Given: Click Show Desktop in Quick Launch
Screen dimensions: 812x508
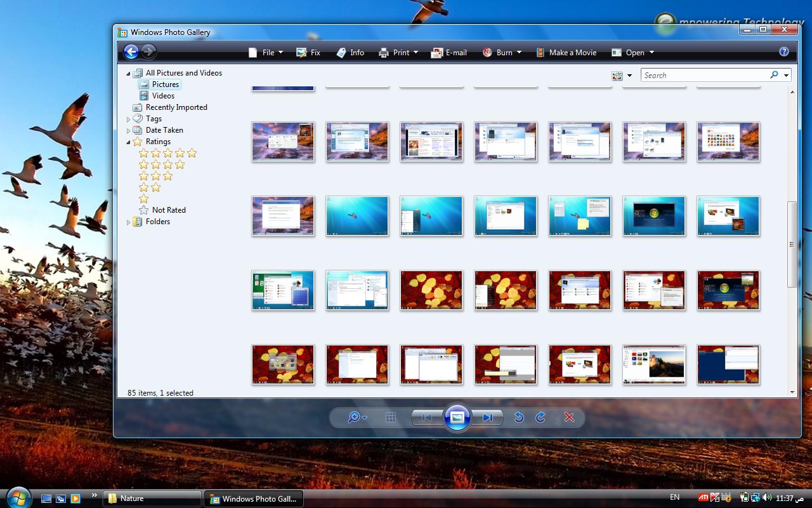Looking at the screenshot, I should tap(46, 498).
